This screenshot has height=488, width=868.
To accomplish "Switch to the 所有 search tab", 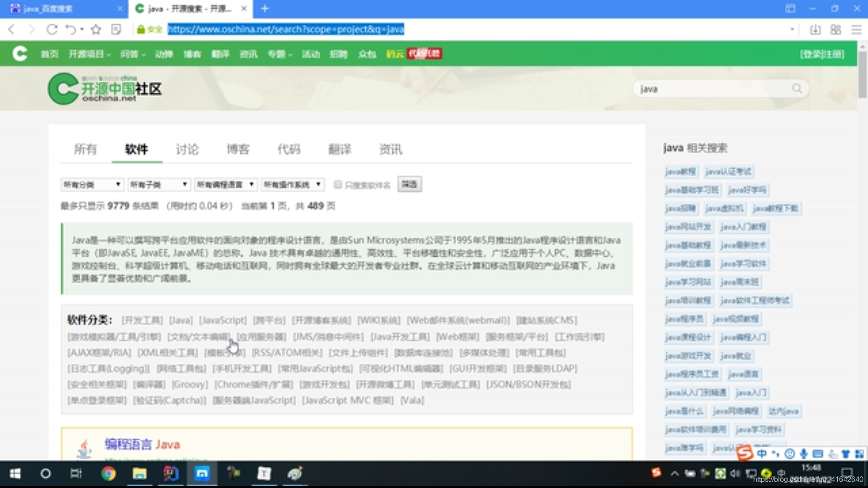I will click(x=85, y=149).
